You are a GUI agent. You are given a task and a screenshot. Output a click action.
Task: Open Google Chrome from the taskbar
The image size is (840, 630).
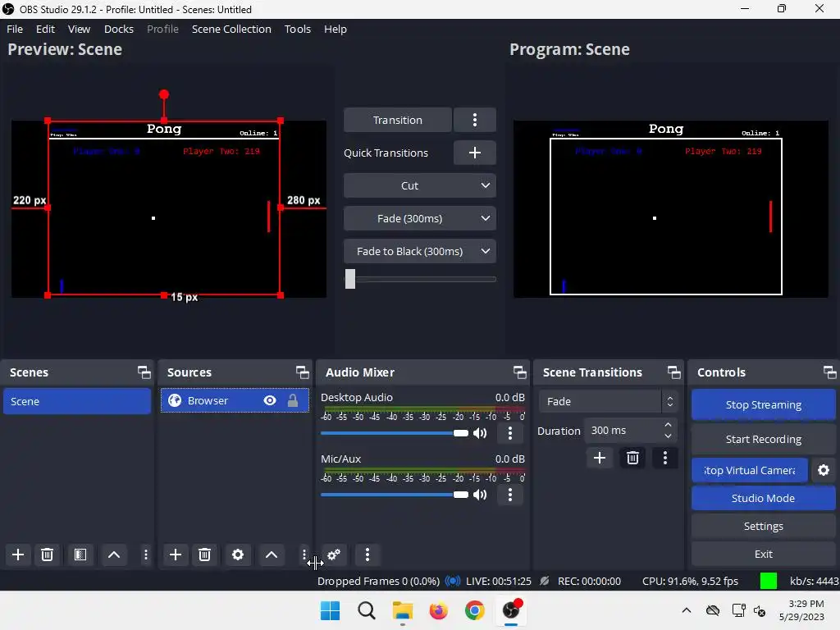click(x=475, y=610)
